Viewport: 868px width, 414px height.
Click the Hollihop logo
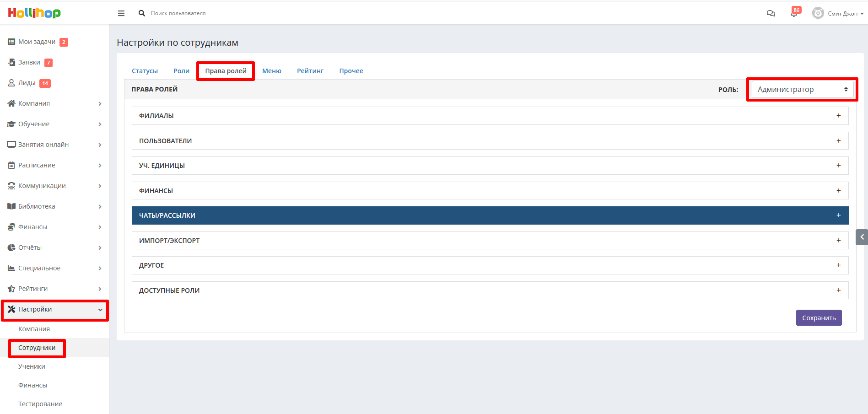34,13
